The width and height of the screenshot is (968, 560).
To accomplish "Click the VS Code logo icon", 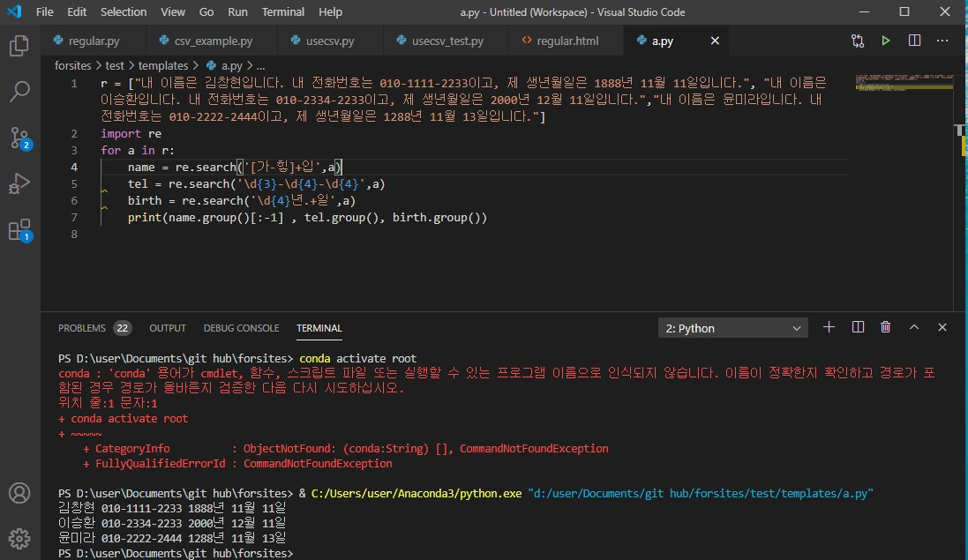I will point(14,11).
